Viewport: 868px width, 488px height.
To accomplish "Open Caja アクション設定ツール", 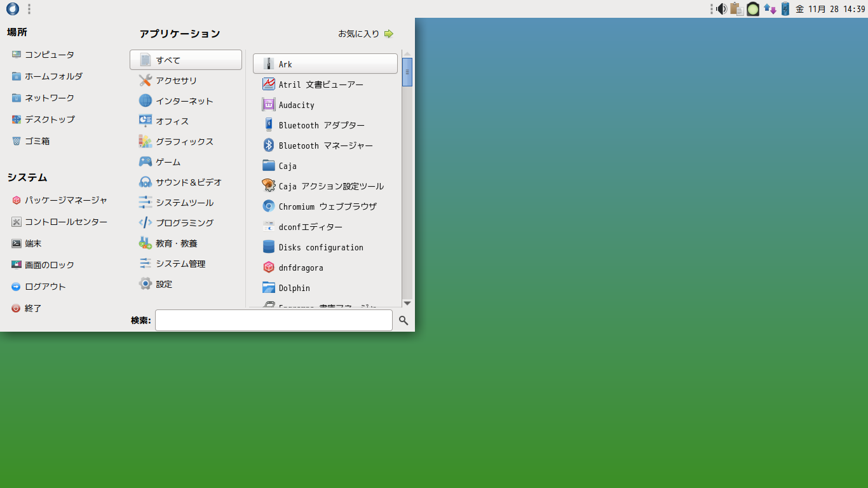I will [x=325, y=186].
